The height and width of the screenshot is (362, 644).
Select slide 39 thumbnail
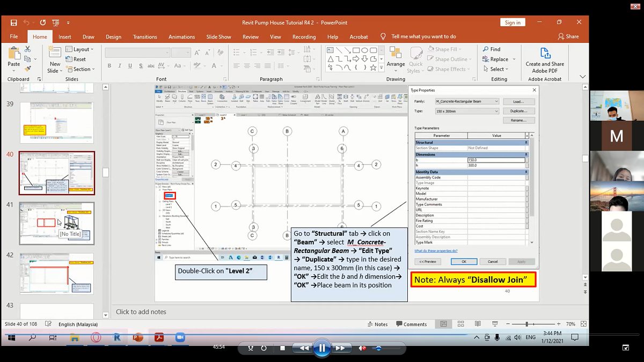click(x=57, y=123)
